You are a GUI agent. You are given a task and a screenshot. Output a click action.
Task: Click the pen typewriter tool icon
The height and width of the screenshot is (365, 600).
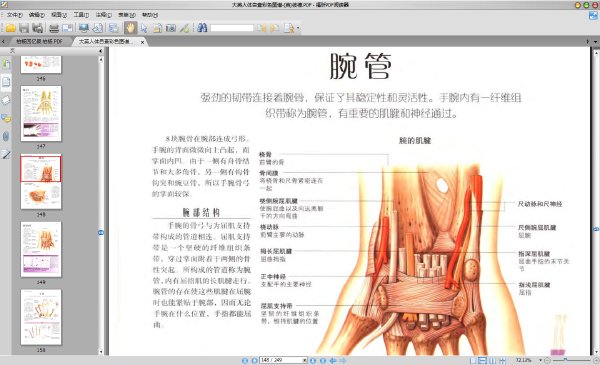(184, 28)
